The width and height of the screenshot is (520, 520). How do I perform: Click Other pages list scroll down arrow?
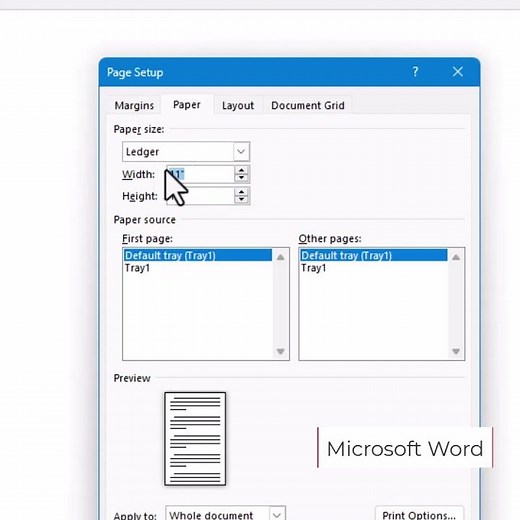tap(456, 351)
